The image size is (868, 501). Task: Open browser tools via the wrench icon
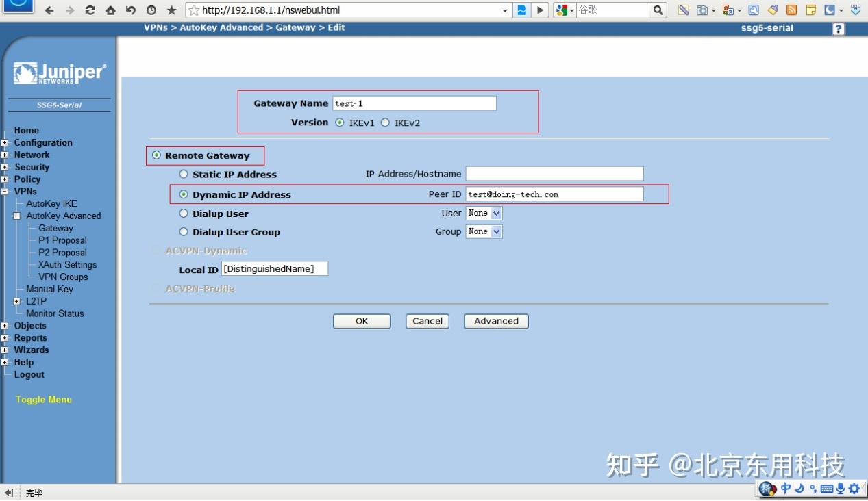point(753,10)
